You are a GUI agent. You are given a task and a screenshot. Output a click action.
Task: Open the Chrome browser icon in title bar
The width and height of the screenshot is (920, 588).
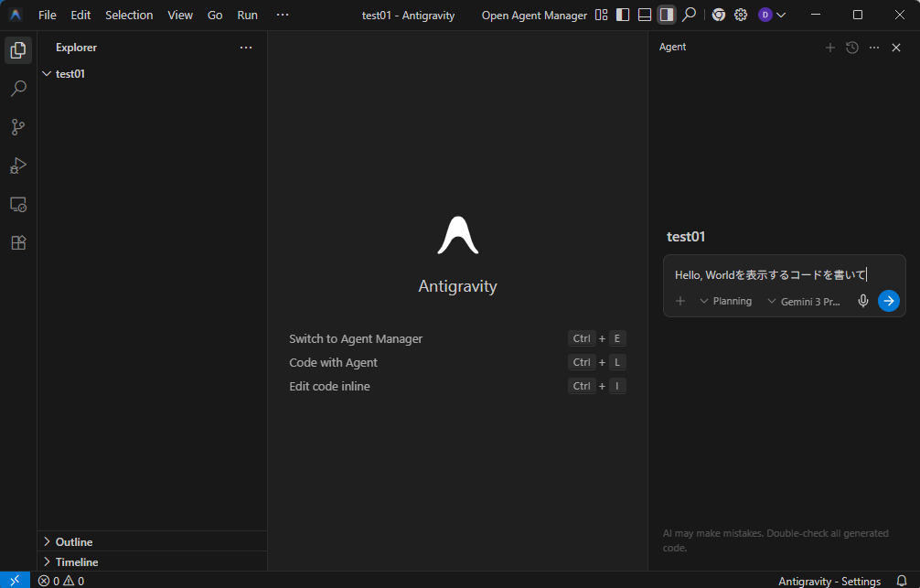(719, 15)
